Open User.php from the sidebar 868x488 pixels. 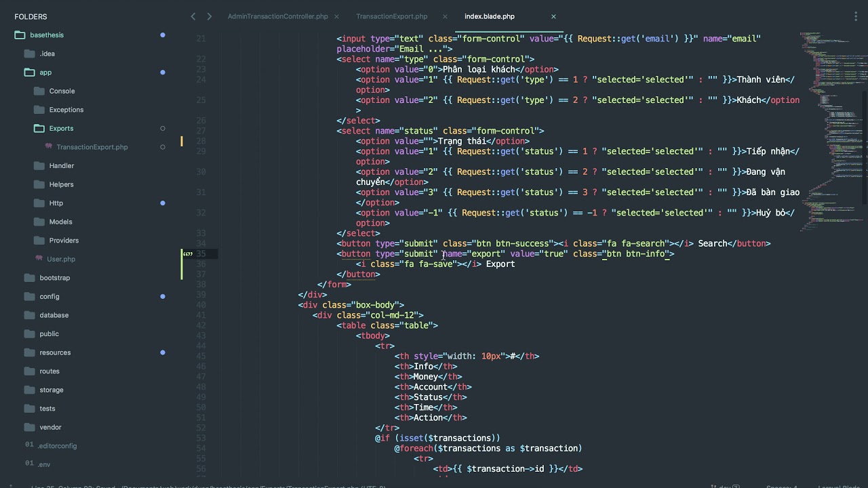tap(61, 259)
